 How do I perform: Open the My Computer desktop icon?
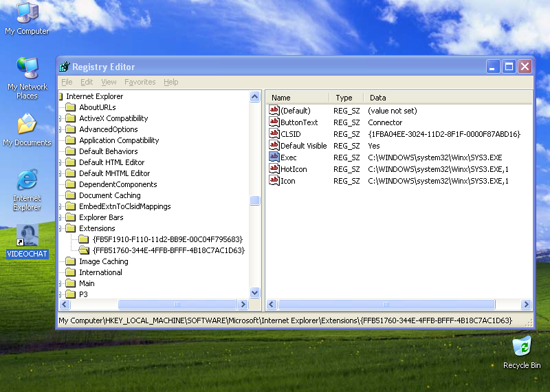(27, 18)
